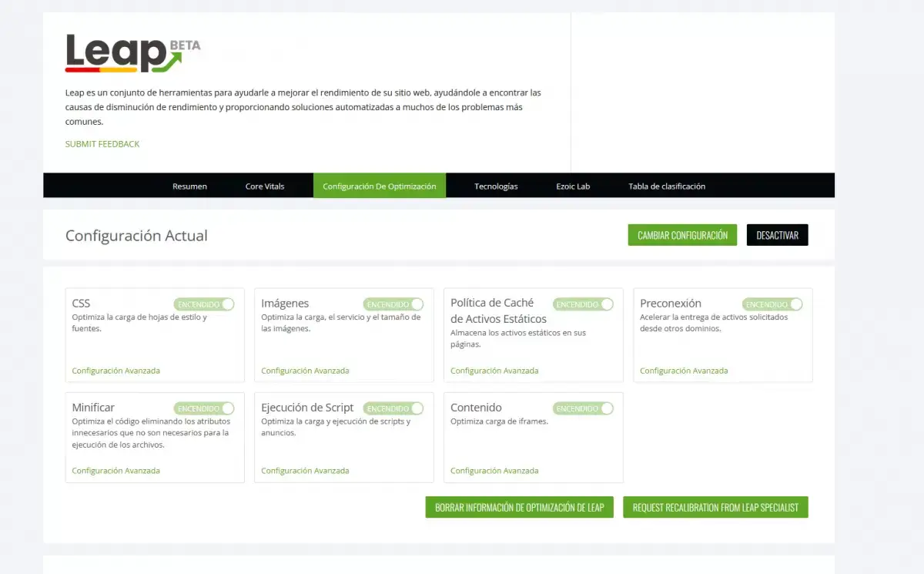Open Configuración Avanzada in the Imágenes card
The image size is (924, 574).
305,371
